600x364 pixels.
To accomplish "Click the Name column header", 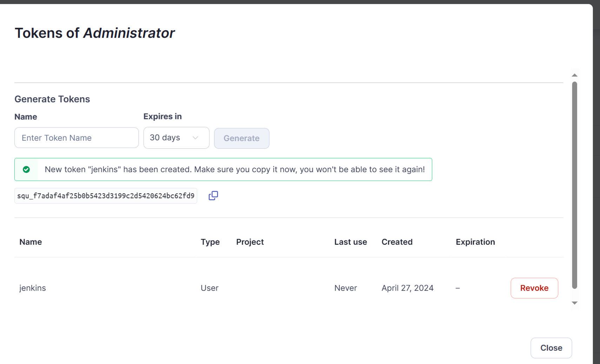I will pos(31,242).
